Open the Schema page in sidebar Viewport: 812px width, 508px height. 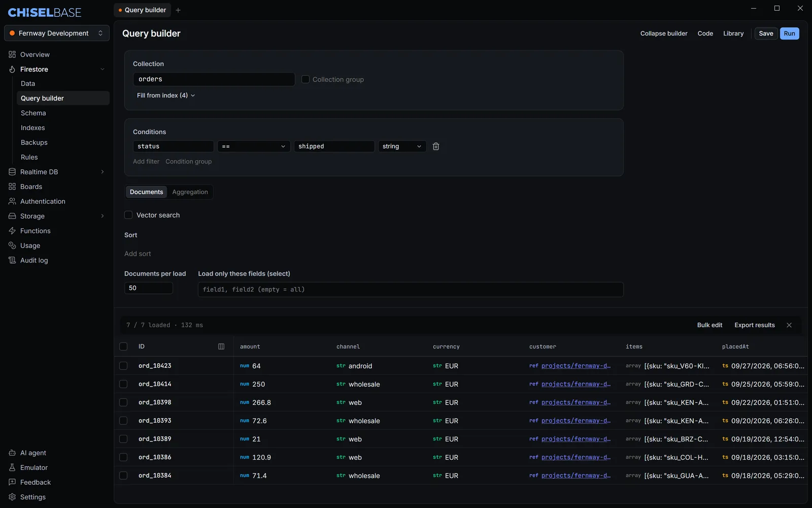click(x=63, y=113)
